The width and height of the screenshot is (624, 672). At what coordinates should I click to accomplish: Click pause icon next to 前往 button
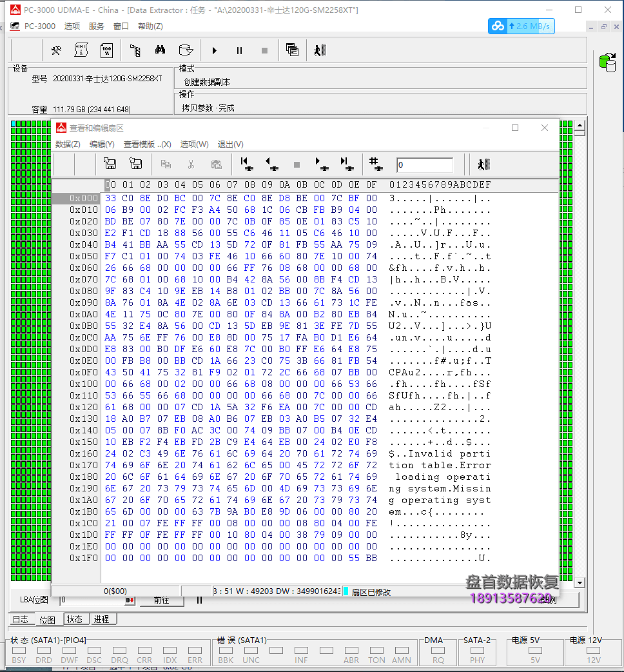[199, 600]
